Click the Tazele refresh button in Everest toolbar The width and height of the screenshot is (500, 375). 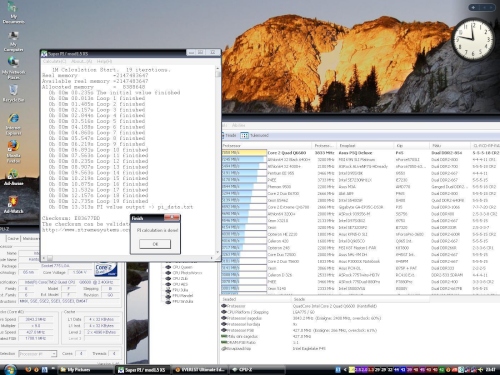point(229,135)
